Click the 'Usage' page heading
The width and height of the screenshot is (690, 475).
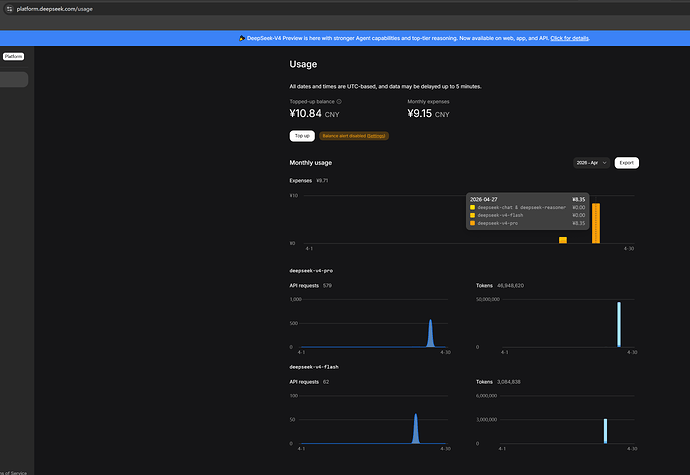[303, 64]
